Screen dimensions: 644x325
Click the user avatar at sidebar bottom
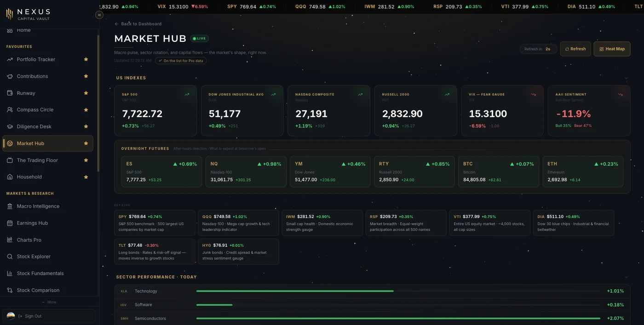11,316
